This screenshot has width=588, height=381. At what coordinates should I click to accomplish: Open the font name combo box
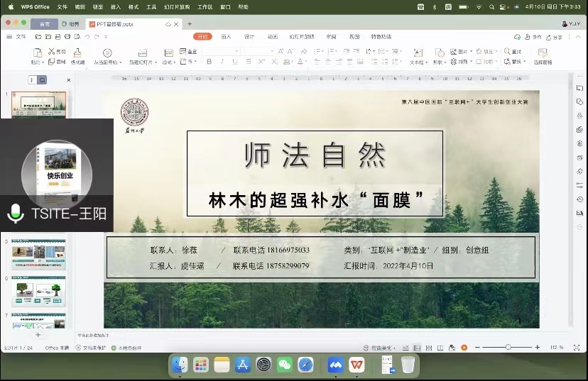click(222, 52)
